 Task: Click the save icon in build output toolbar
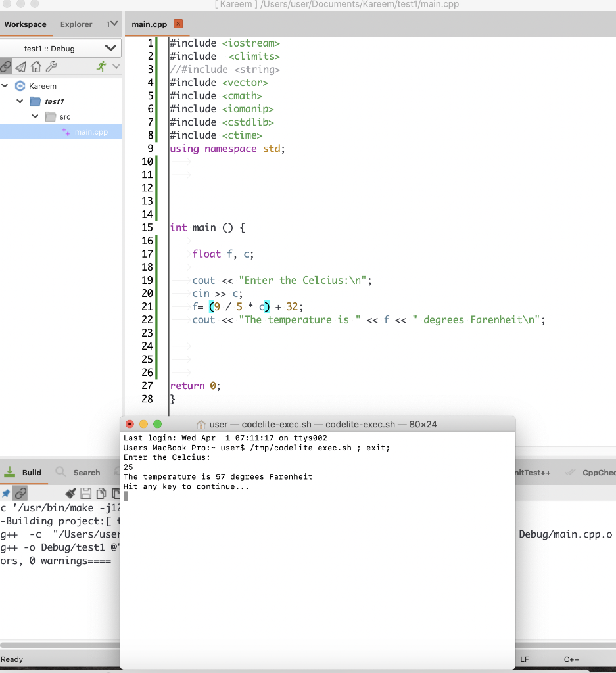86,493
